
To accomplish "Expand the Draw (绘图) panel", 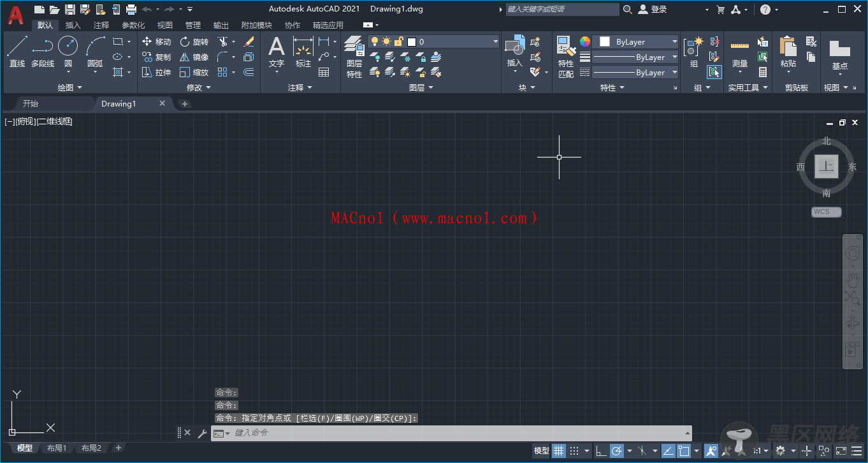I will [x=70, y=87].
